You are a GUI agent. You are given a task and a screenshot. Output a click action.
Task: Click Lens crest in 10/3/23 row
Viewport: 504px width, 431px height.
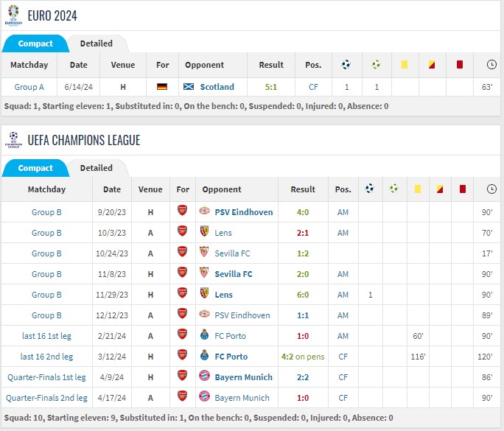[x=204, y=231]
